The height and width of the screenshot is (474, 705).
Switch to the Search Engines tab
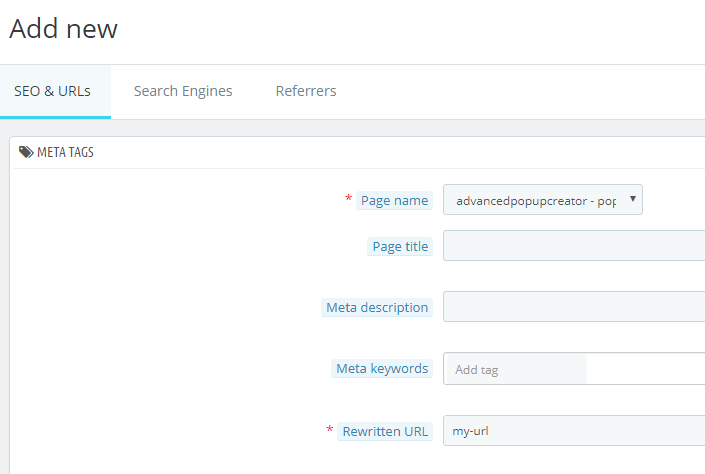point(183,91)
